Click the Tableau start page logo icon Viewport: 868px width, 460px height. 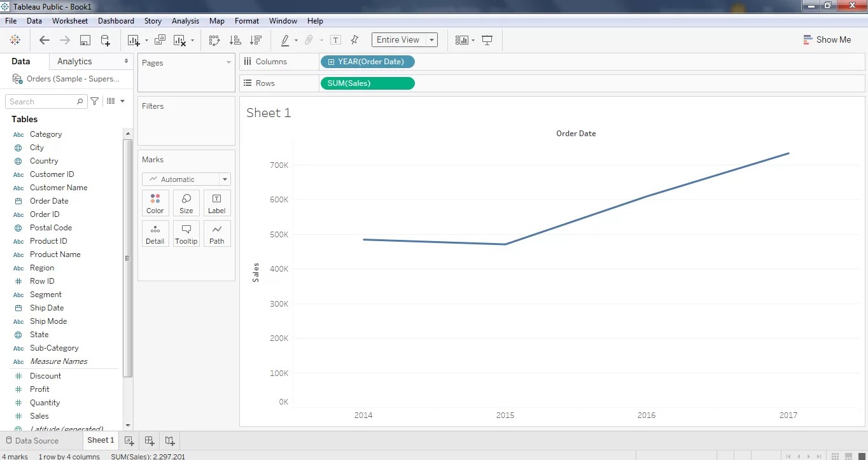point(15,40)
